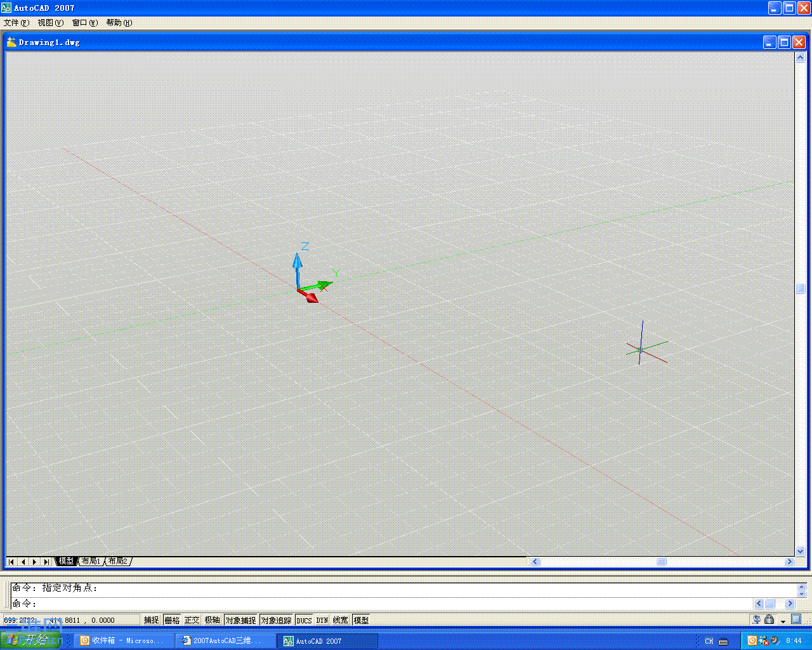This screenshot has width=812, height=650.
Task: Toggle DYN dynamic input in status bar
Action: click(x=322, y=620)
